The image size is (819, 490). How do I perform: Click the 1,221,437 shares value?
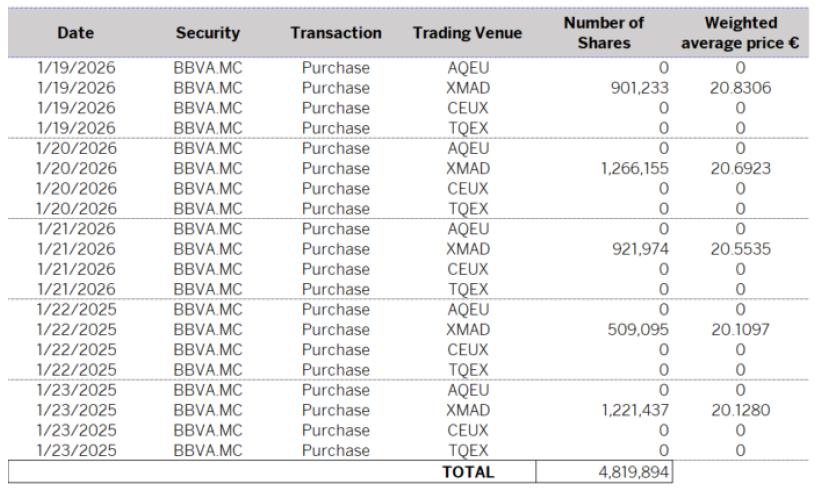pyautogui.click(x=634, y=410)
